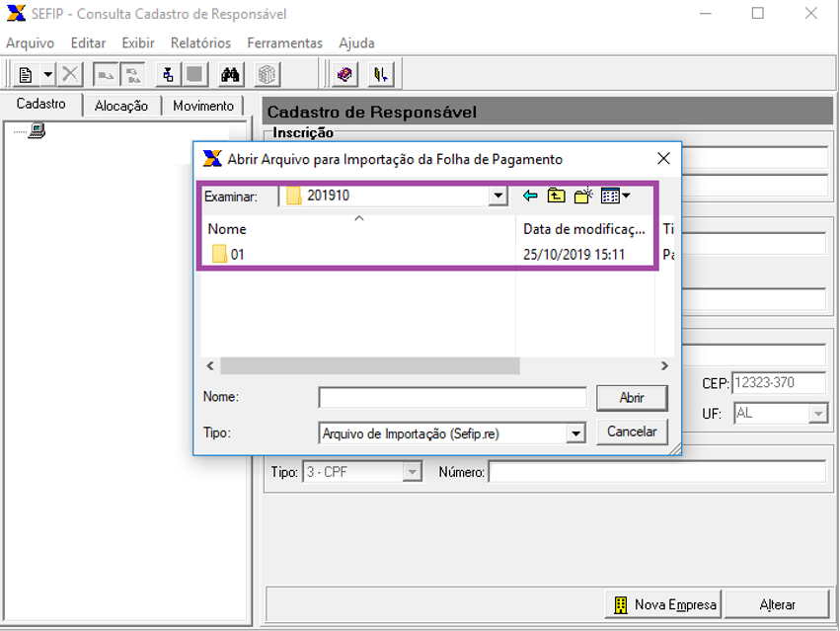
Task: Click the grayed cube toolbar icon
Action: click(x=267, y=74)
